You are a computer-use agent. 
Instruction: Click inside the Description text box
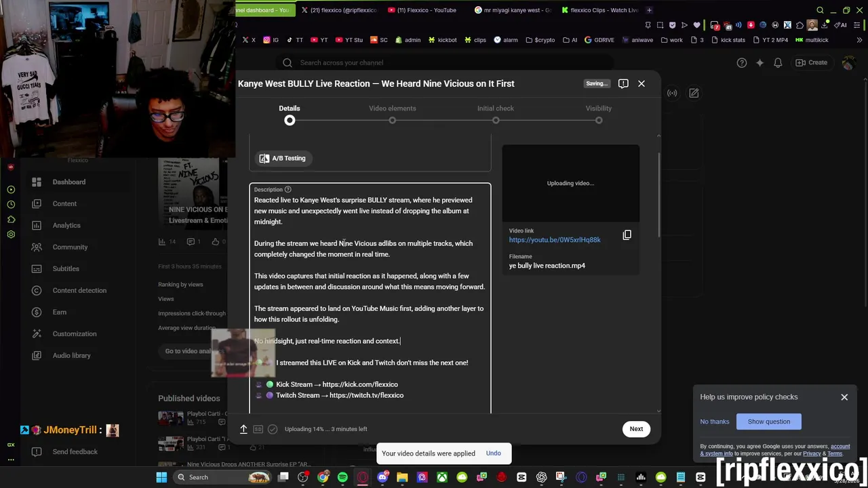pos(370,298)
